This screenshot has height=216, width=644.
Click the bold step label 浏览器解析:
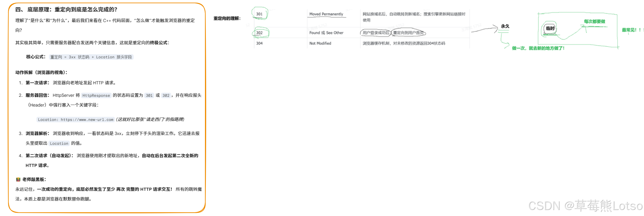coord(37,134)
